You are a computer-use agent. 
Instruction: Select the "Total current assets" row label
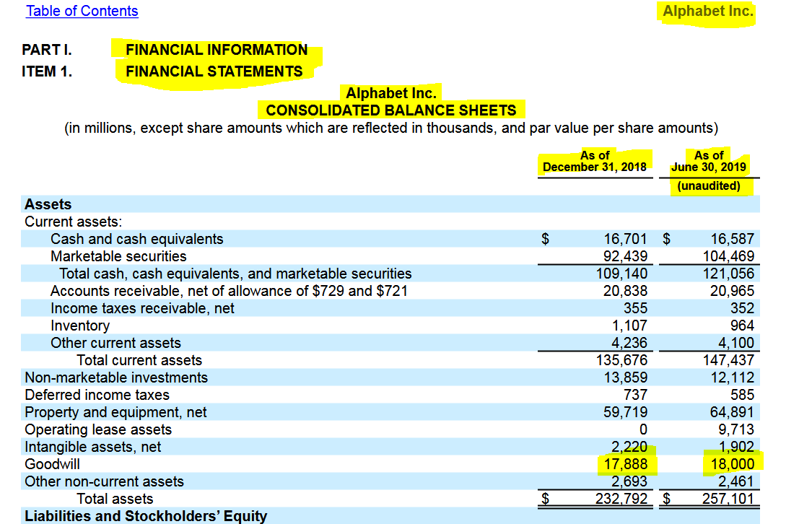(x=139, y=360)
